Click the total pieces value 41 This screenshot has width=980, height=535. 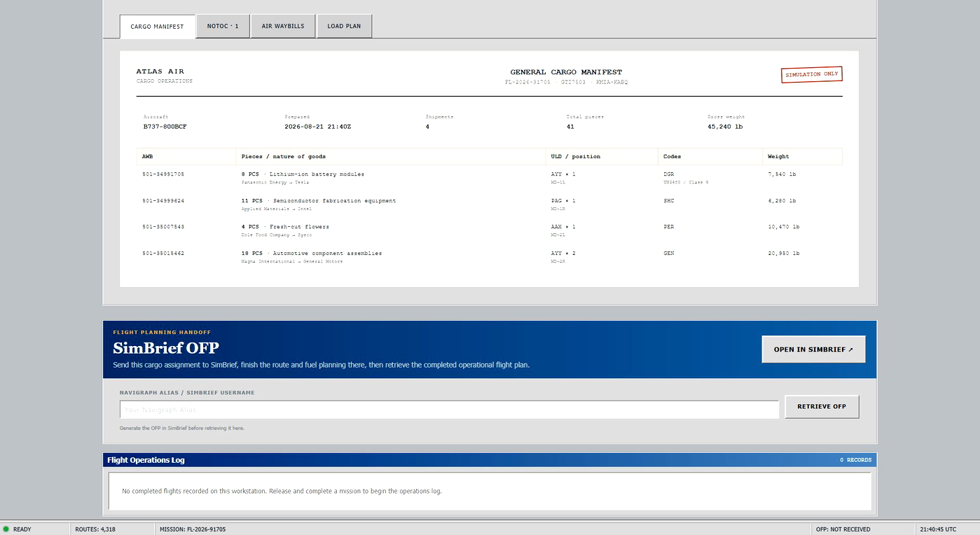pyautogui.click(x=570, y=127)
